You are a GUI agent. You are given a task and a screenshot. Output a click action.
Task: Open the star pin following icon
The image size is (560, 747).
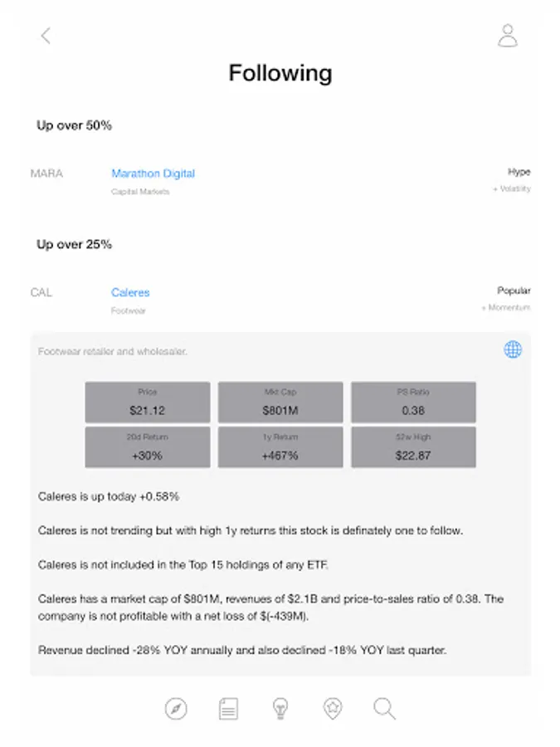333,708
